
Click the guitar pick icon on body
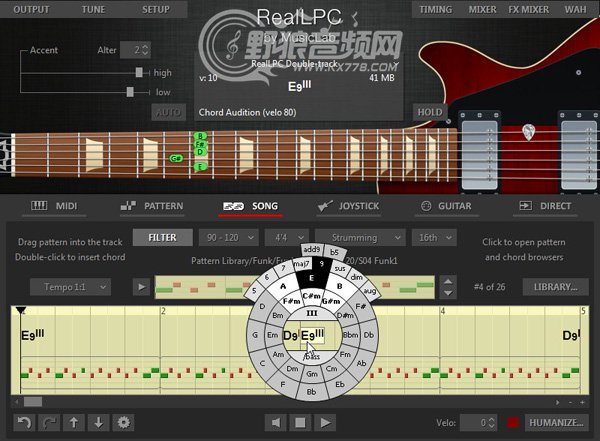point(528,132)
